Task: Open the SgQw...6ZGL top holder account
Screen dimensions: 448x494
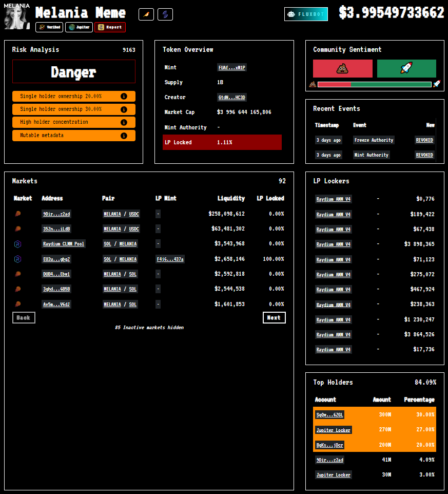Action: [x=328, y=414]
